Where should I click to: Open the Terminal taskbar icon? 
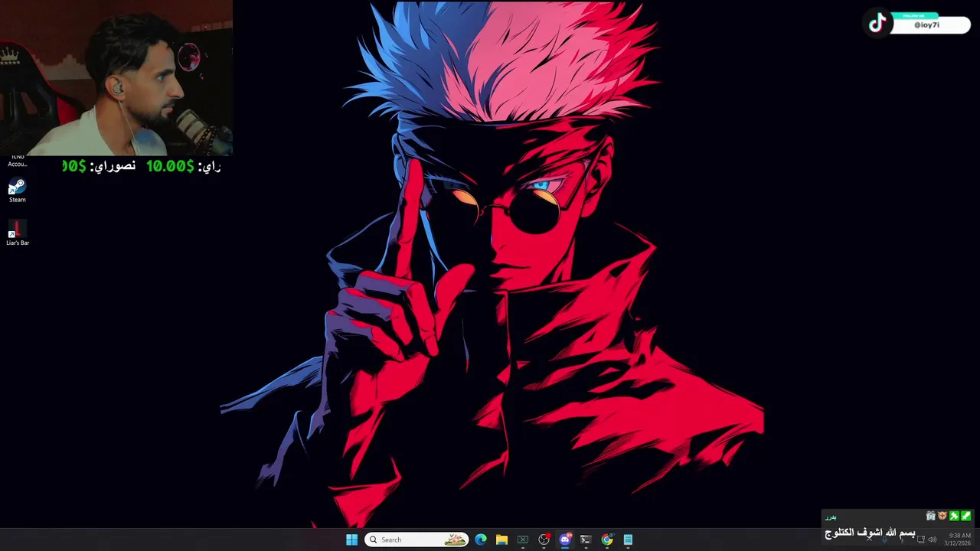tap(586, 540)
